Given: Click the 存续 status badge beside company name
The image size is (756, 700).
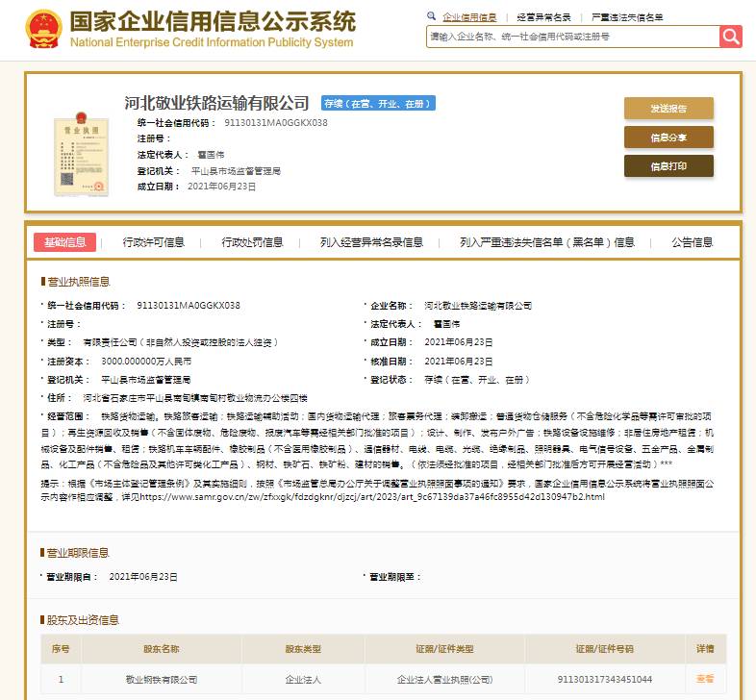Looking at the screenshot, I should tap(377, 103).
